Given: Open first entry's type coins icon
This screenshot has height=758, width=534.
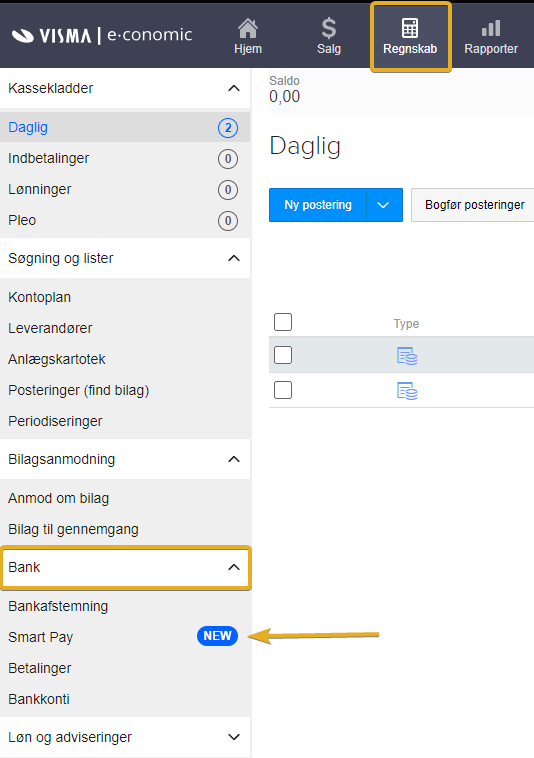Looking at the screenshot, I should [x=407, y=356].
